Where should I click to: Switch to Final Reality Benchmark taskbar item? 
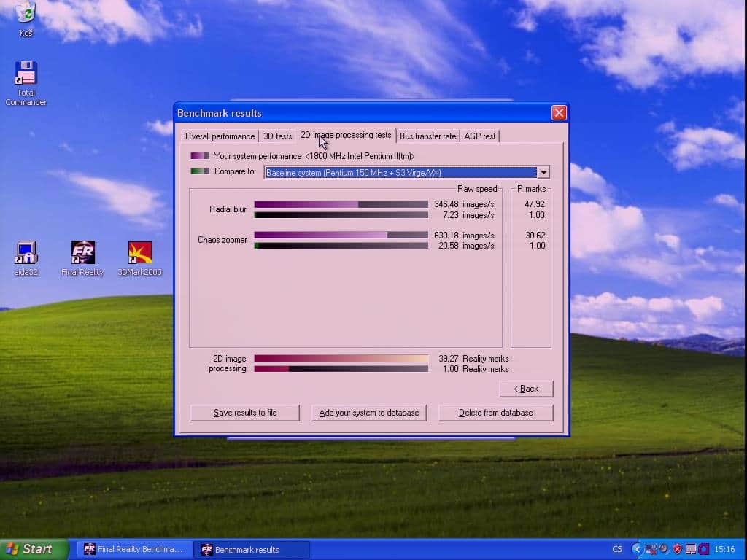tap(134, 549)
